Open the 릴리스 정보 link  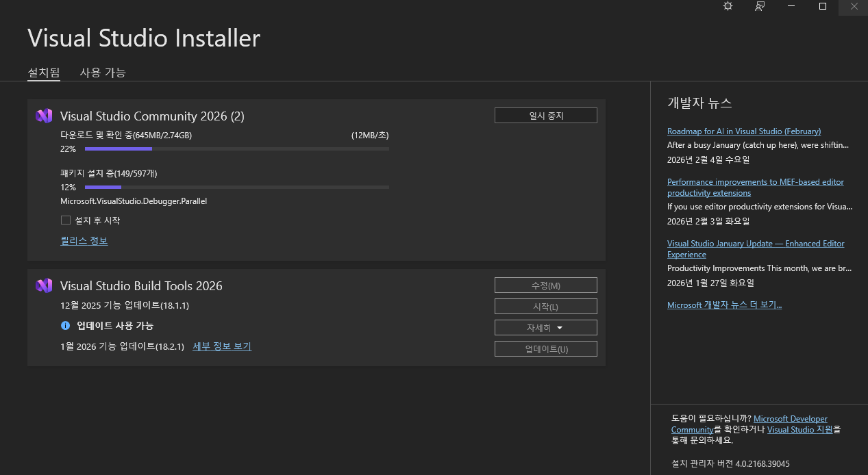(x=84, y=241)
